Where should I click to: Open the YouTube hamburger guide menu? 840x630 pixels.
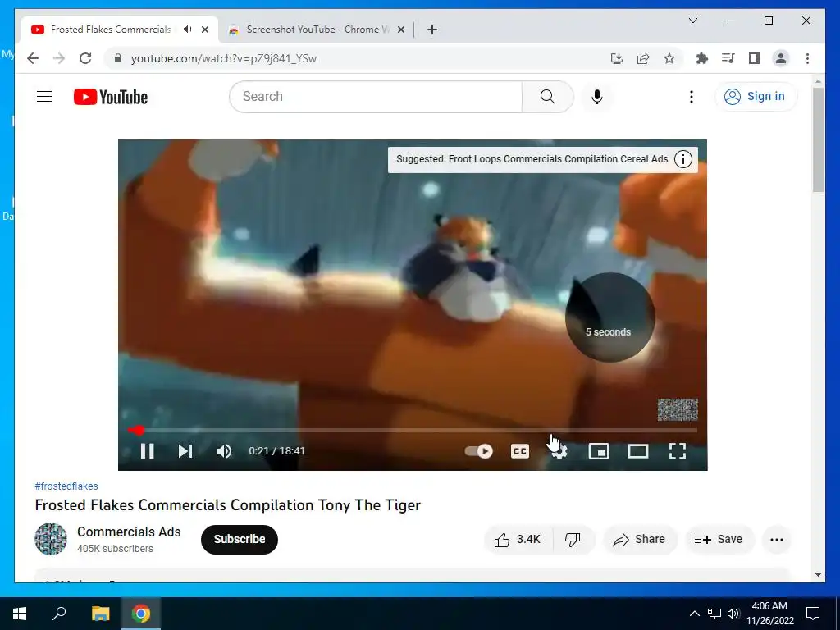(x=44, y=97)
